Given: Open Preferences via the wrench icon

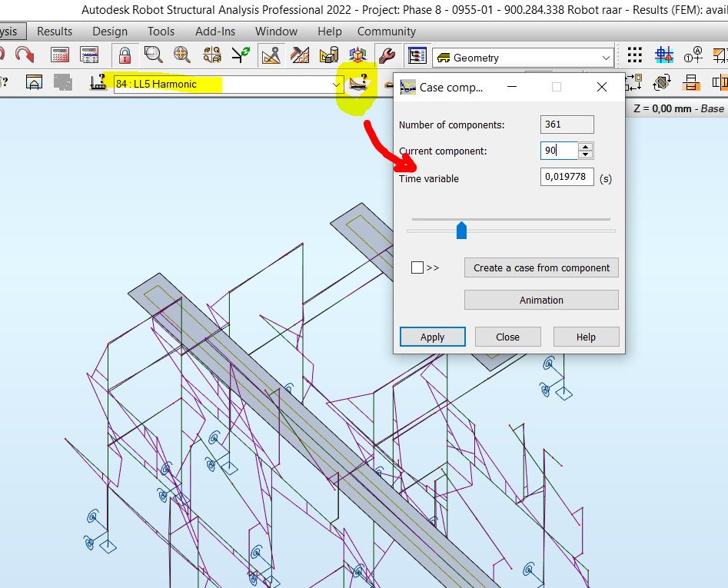Looking at the screenshot, I should coord(387,55).
